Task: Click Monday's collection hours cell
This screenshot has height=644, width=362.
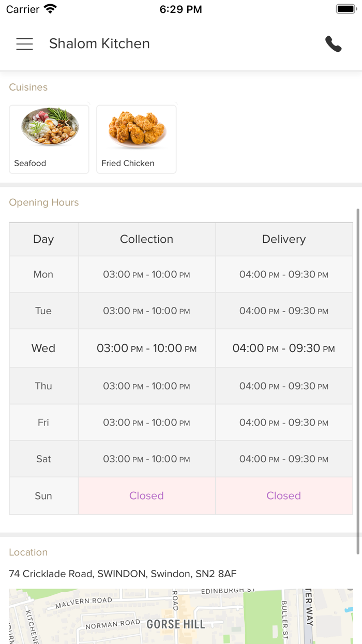Action: [x=146, y=275]
